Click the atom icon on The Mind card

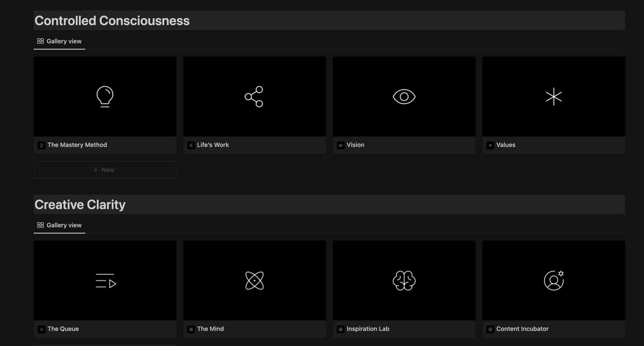(x=254, y=281)
